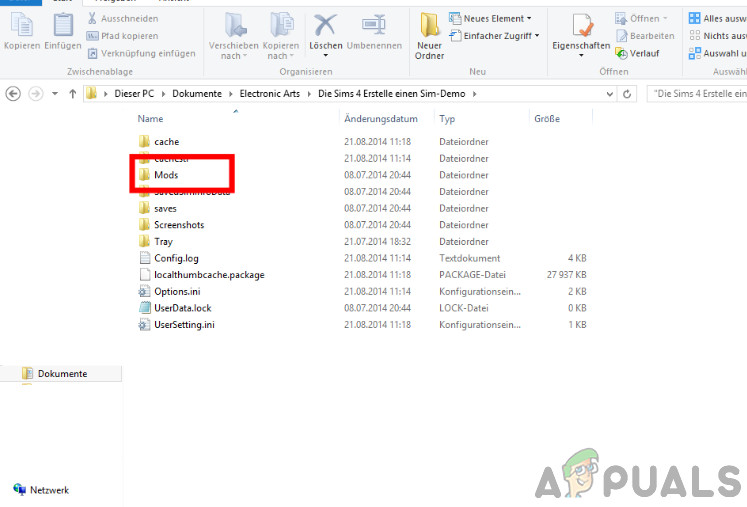This screenshot has height=507, width=747.
Task: Select the cache folder
Action: 166,142
